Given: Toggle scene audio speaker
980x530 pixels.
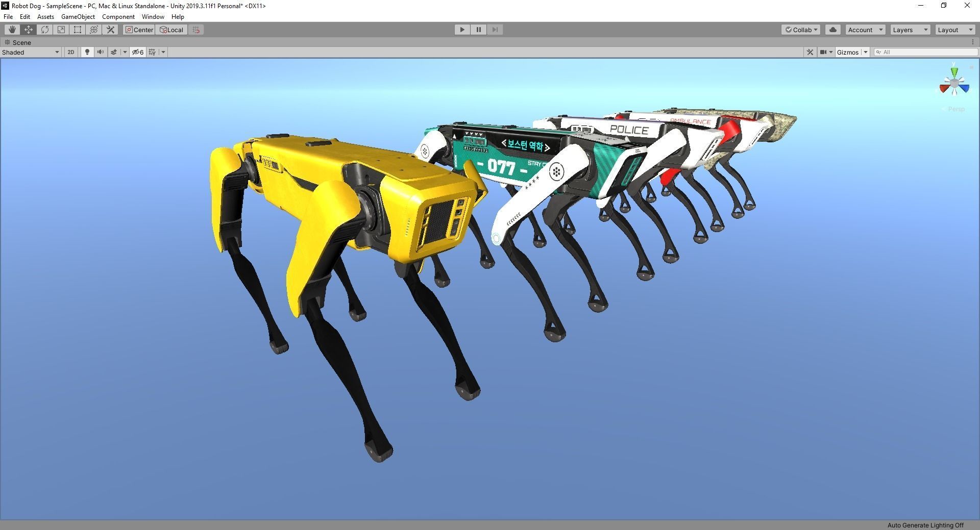Looking at the screenshot, I should click(x=101, y=52).
